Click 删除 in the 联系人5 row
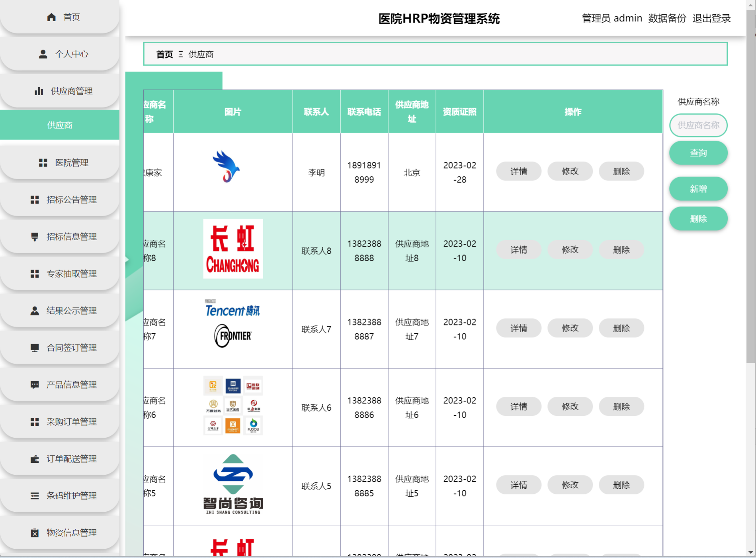 point(621,485)
